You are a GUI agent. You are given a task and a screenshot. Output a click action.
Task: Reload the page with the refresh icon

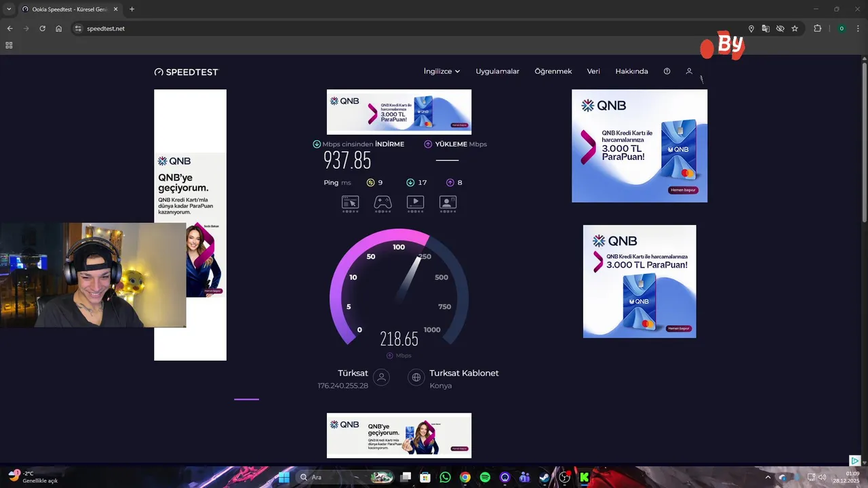point(42,28)
